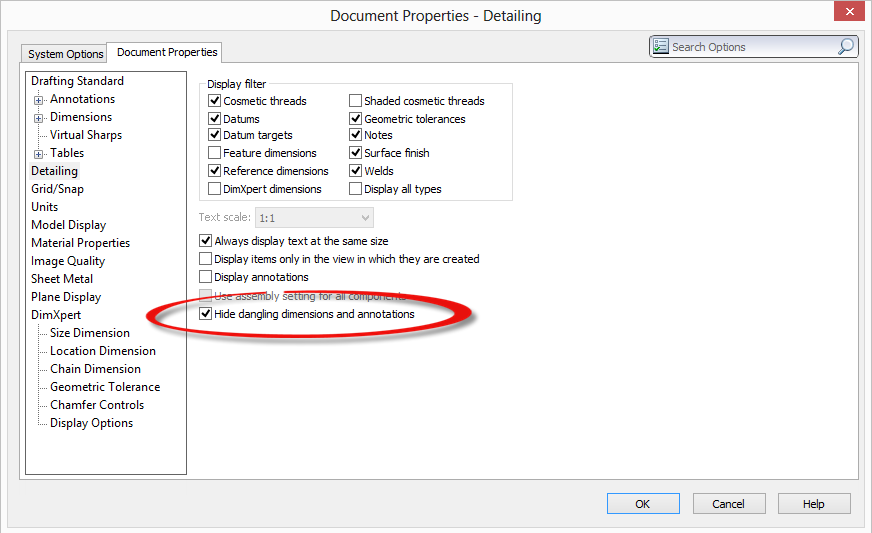Open Image Quality settings
The width and height of the screenshot is (872, 533).
[x=68, y=260]
